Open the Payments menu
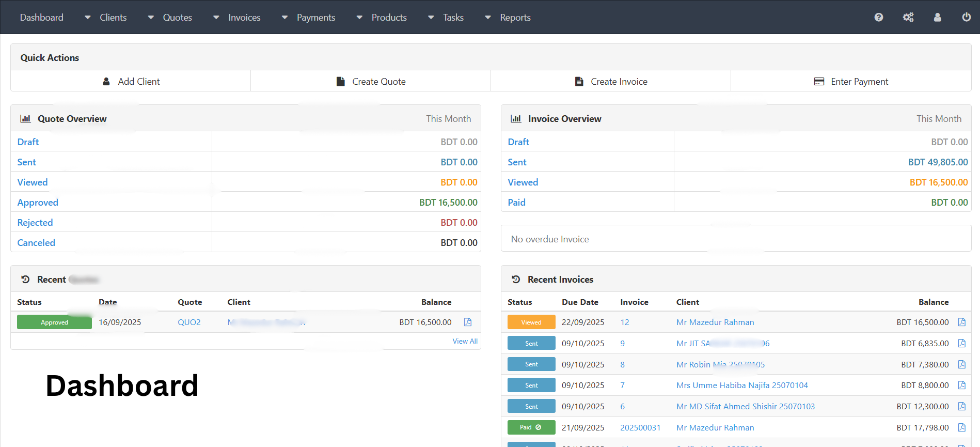 pos(309,18)
